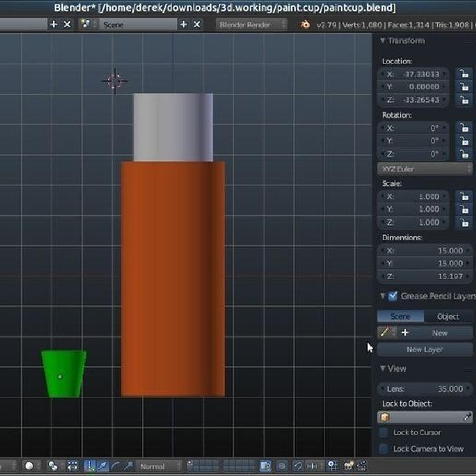
Task: Uncheck the Grease Pencil Layers checkbox
Action: (x=393, y=296)
